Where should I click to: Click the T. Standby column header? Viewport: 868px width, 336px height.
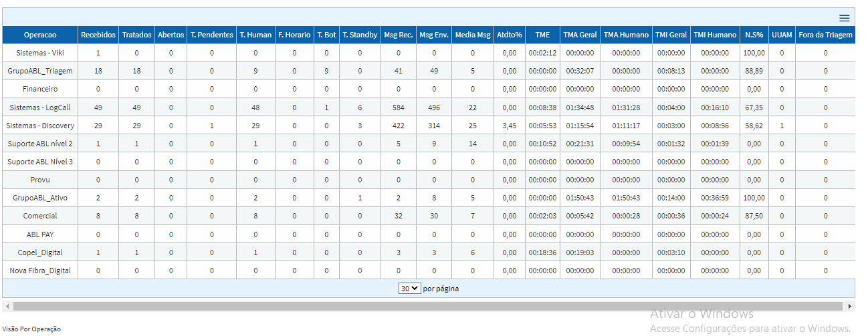click(360, 35)
